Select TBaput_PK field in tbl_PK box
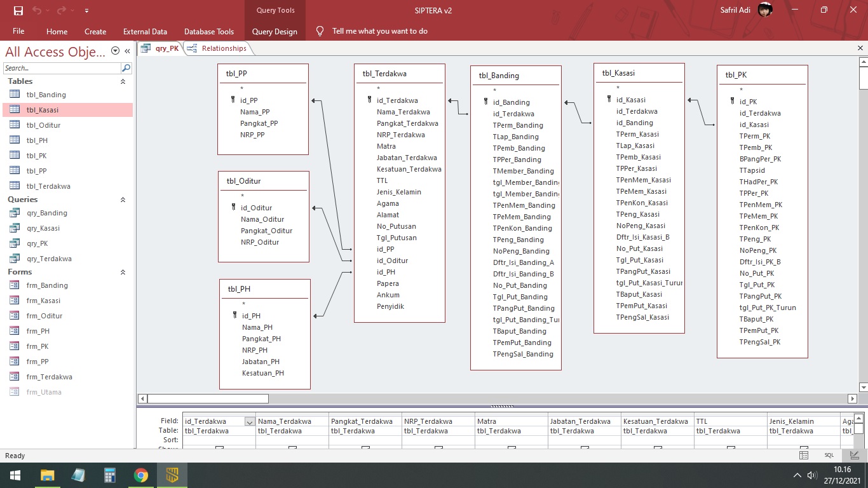The image size is (868, 488). click(x=757, y=319)
